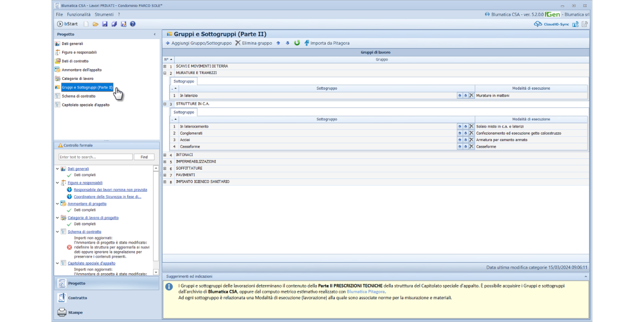Image resolution: width=644 pixels, height=322 pixels.
Task: Open the Responsabile dei lavori nomina link
Action: point(110,190)
